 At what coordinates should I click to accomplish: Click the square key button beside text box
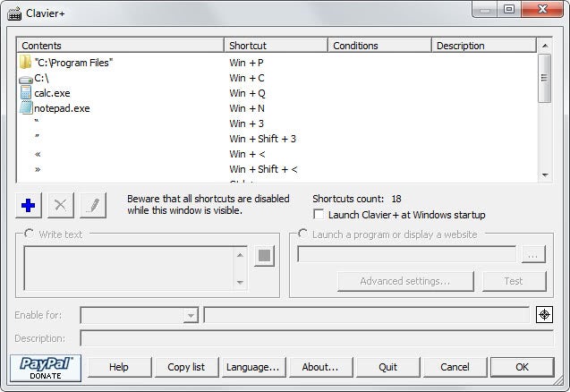tap(264, 256)
